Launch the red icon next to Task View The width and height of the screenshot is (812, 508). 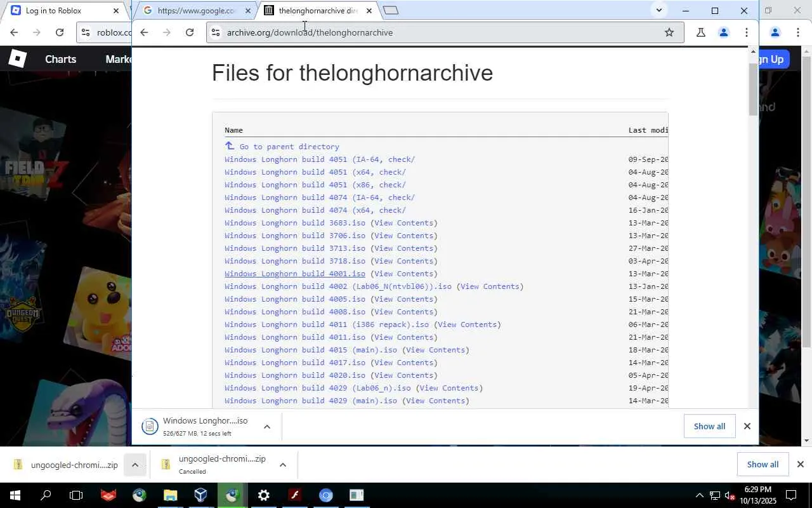pyautogui.click(x=108, y=495)
